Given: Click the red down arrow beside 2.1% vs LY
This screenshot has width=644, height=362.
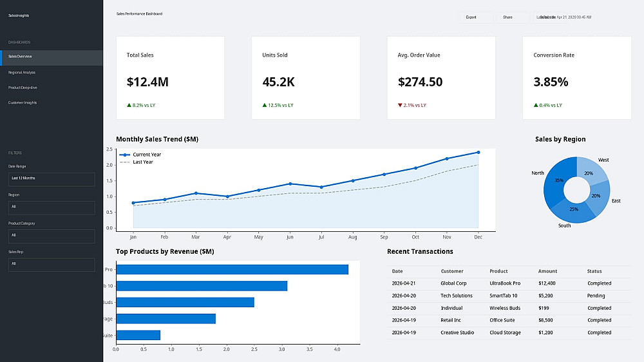Looking at the screenshot, I should click(x=400, y=105).
